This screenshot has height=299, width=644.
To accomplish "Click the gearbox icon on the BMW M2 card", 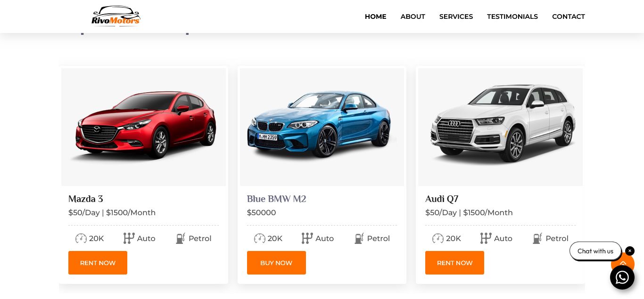I will click(x=307, y=239).
